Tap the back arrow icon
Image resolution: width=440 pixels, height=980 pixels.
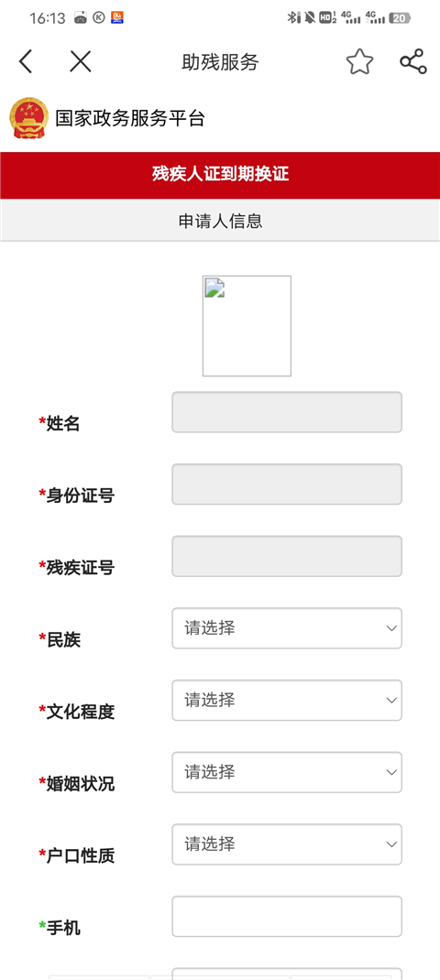[x=26, y=62]
